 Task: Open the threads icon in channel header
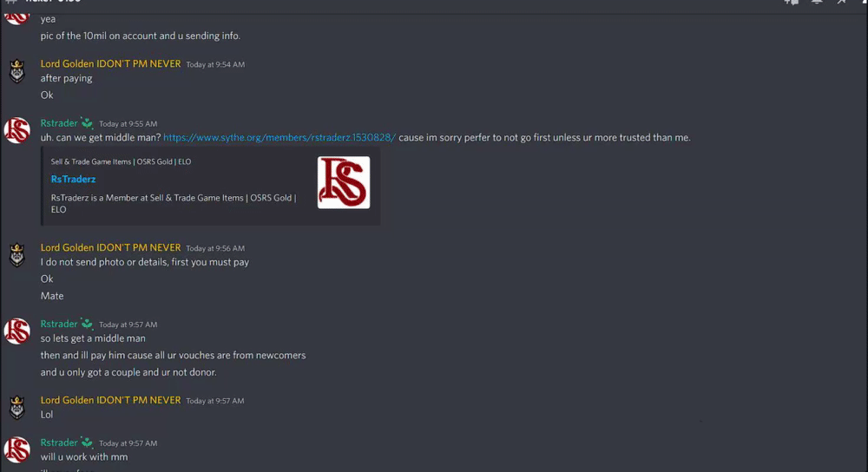pos(792,2)
